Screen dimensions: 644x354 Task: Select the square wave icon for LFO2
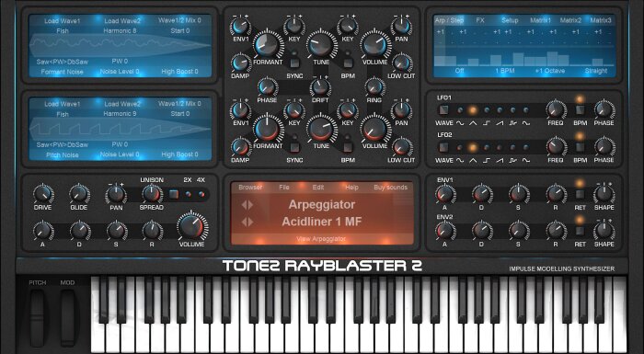tap(487, 160)
